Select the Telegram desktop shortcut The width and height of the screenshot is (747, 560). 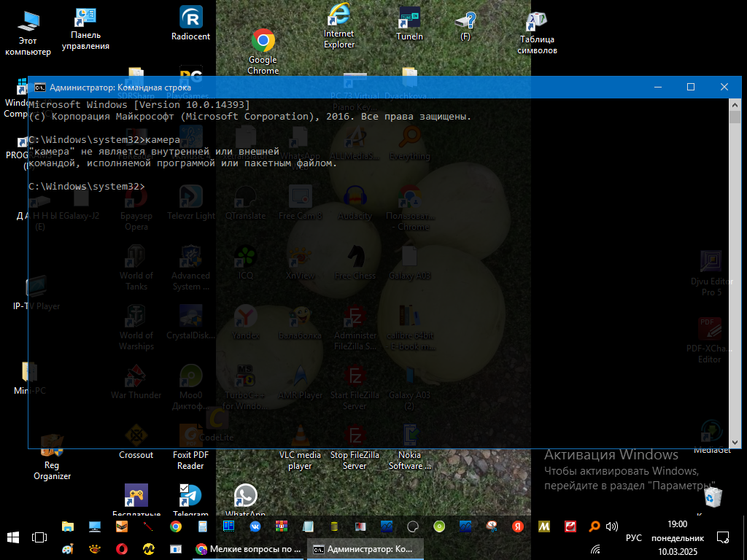point(190,499)
